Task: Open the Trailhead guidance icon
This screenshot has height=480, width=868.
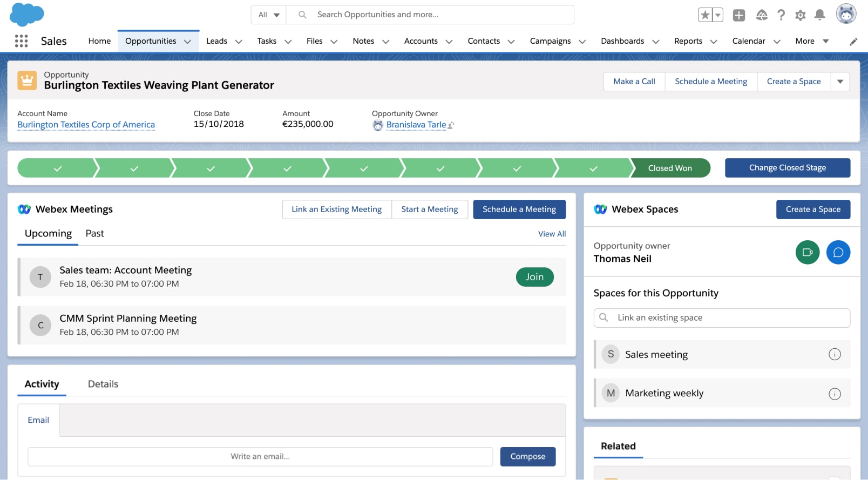Action: click(x=762, y=15)
